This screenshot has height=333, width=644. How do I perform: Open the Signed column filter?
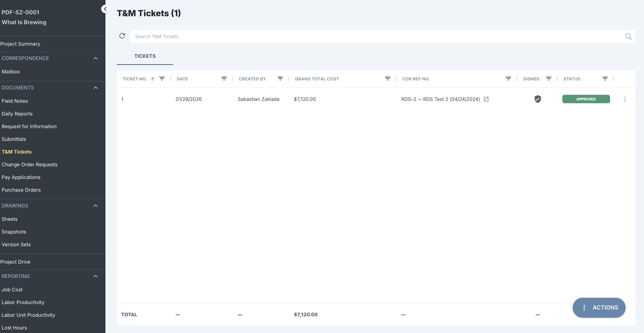click(x=548, y=79)
